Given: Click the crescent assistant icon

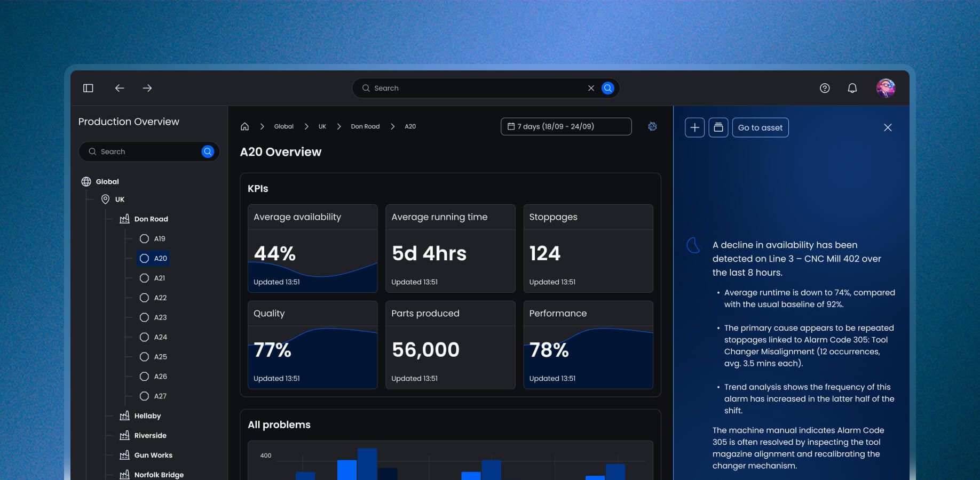Looking at the screenshot, I should [693, 245].
